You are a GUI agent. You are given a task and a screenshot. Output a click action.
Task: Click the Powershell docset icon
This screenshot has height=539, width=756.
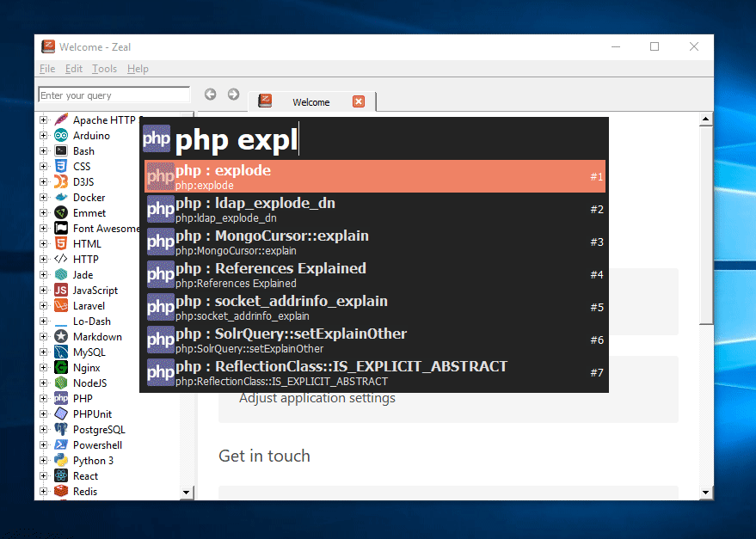(61, 444)
